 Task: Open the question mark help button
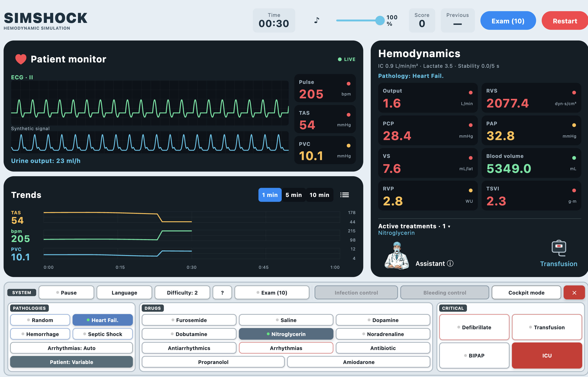222,293
